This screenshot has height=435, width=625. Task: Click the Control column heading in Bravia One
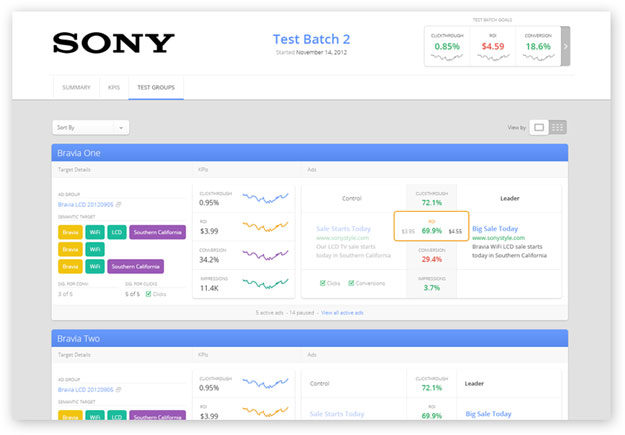point(352,198)
